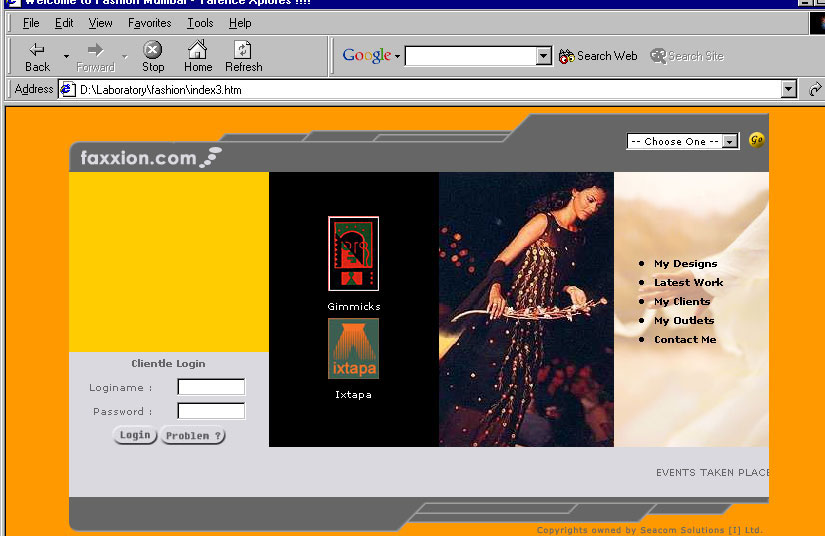The height and width of the screenshot is (536, 825).
Task: Open the Tools menu
Action: pos(200,23)
